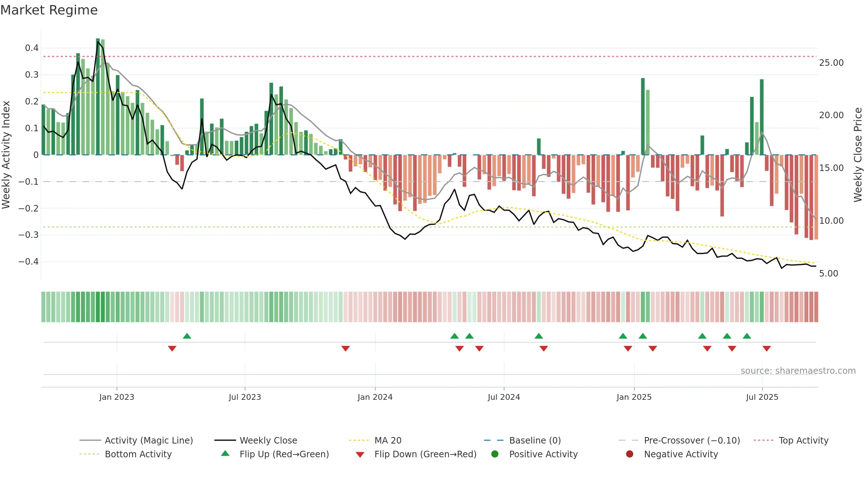This screenshot has height=488, width=868.
Task: Click the 0.2 activity axis tick
Action: (32, 102)
